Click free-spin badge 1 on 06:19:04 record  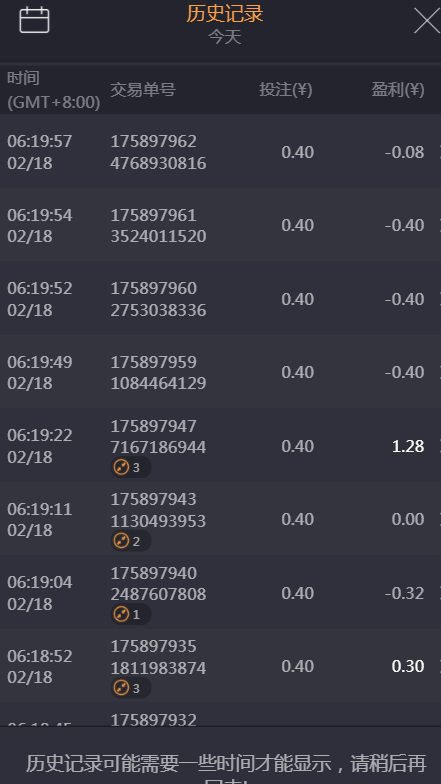[130, 614]
